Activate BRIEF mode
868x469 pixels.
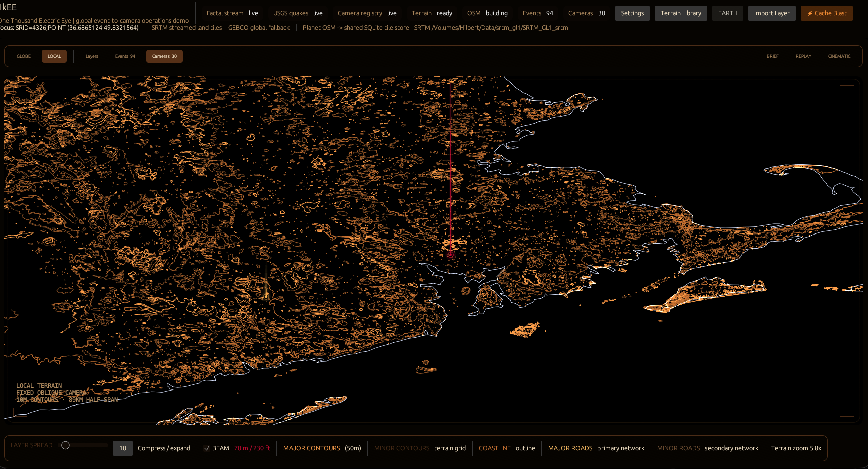coord(772,56)
